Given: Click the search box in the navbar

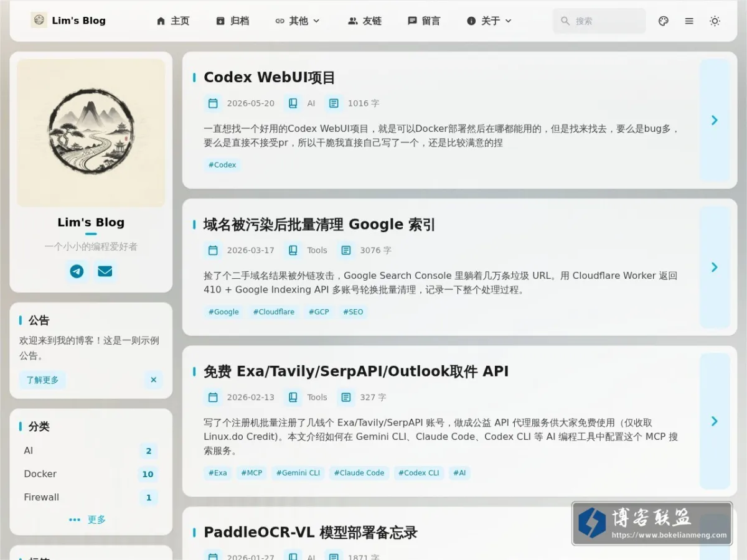Looking at the screenshot, I should click(599, 21).
